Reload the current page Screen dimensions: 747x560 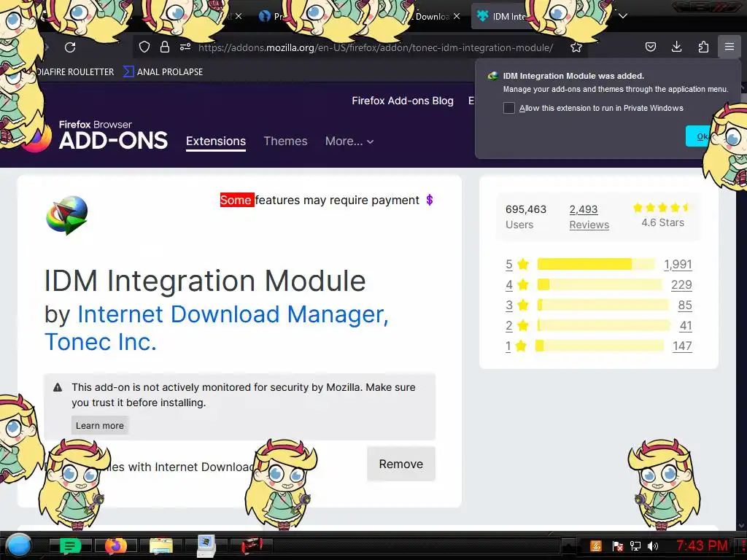pyautogui.click(x=70, y=47)
